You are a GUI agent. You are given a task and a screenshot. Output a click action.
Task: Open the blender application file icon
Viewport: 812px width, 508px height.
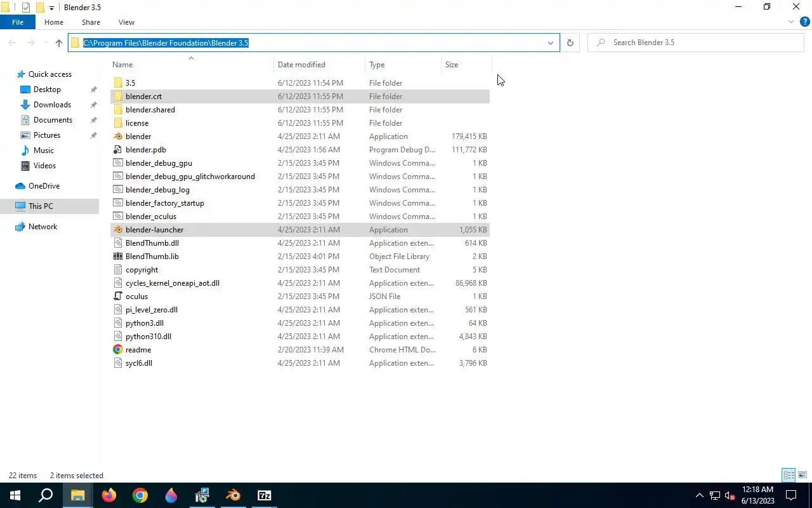click(x=117, y=137)
